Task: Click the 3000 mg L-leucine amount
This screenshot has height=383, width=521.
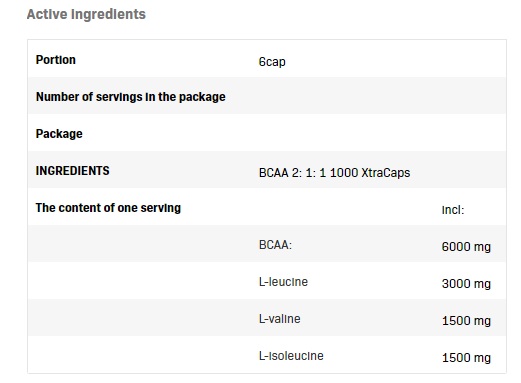Action: [x=466, y=284]
